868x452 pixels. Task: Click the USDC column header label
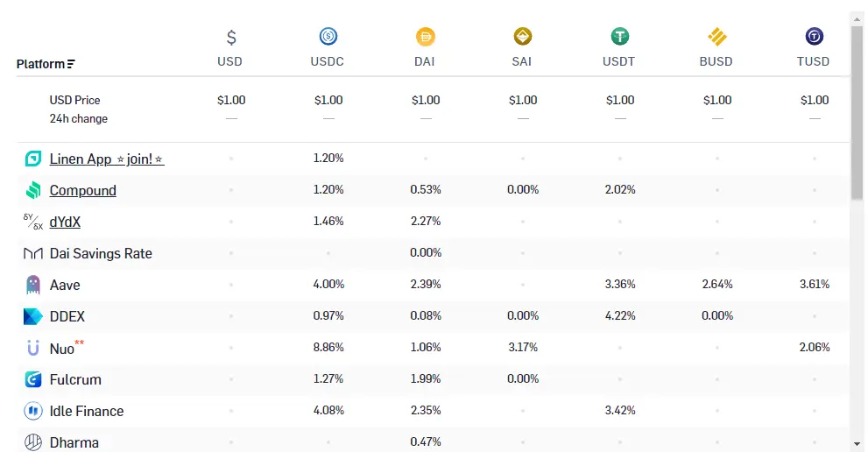tap(328, 61)
